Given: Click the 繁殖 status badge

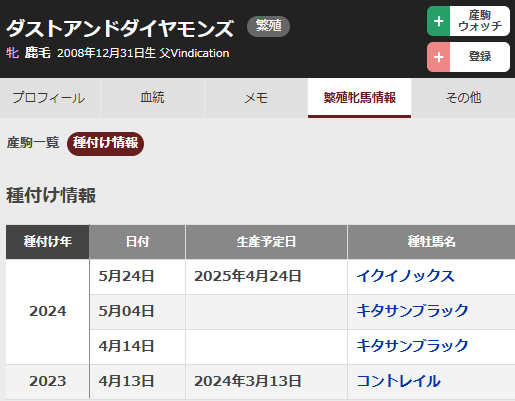Looking at the screenshot, I should [268, 26].
